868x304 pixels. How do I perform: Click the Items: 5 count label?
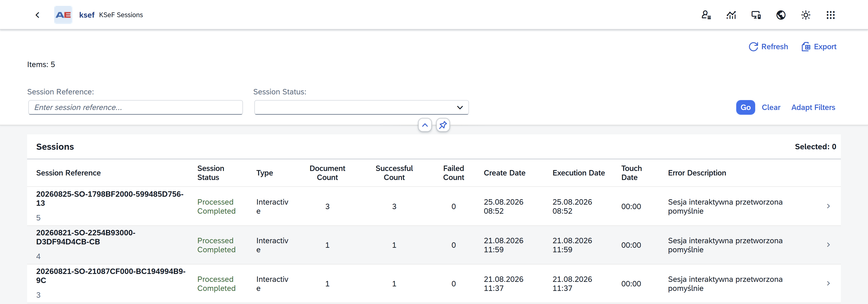(x=41, y=64)
